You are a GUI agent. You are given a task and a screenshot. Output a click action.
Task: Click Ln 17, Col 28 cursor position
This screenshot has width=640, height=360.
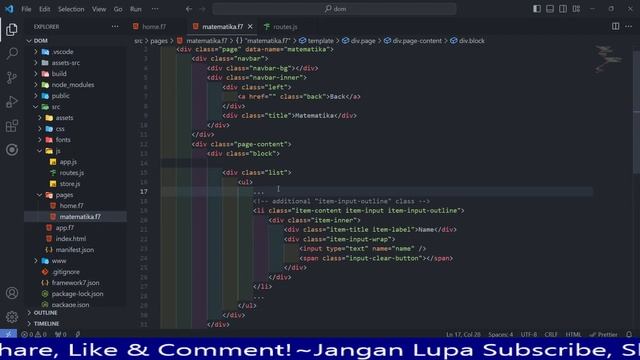[x=463, y=334]
